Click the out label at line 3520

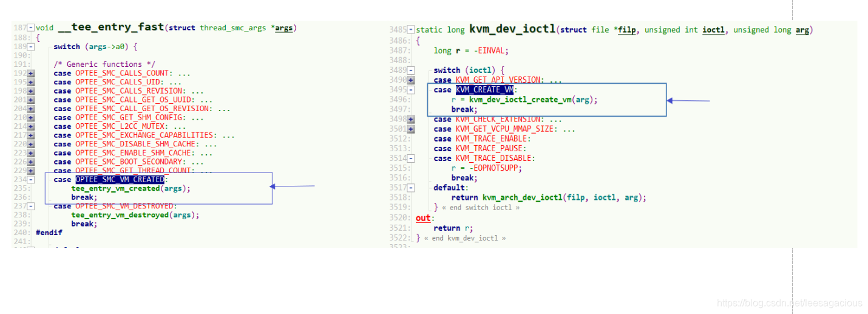pyautogui.click(x=423, y=217)
